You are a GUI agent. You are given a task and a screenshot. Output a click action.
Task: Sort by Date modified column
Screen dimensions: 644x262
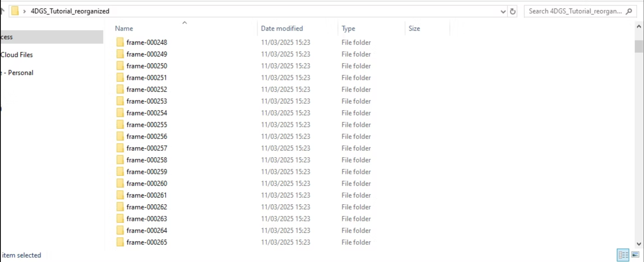[282, 29]
